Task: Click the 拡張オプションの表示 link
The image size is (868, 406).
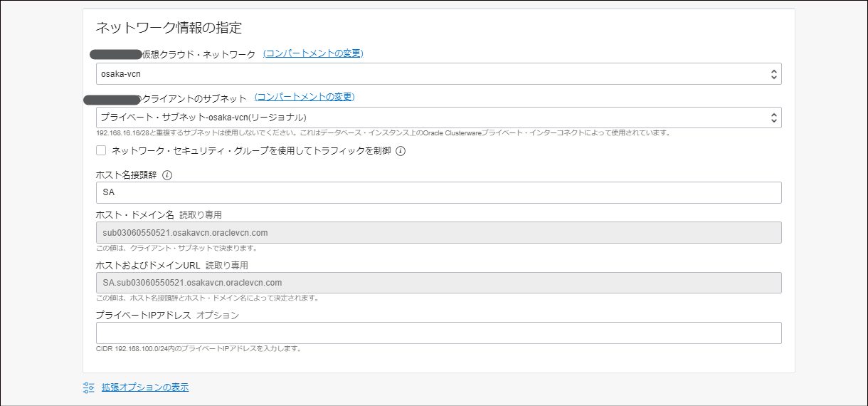Action: 145,387
